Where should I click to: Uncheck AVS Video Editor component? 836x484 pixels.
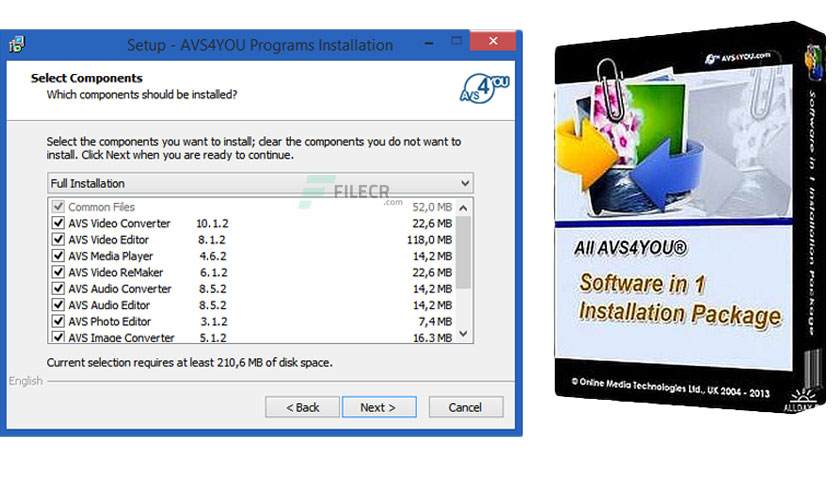point(58,239)
